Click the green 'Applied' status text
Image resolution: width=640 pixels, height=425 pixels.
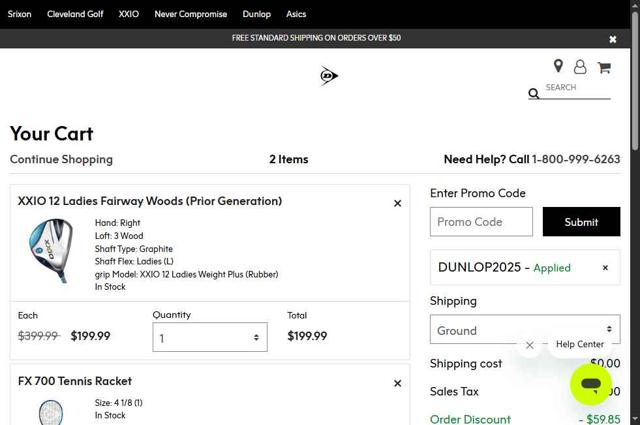[x=552, y=268]
